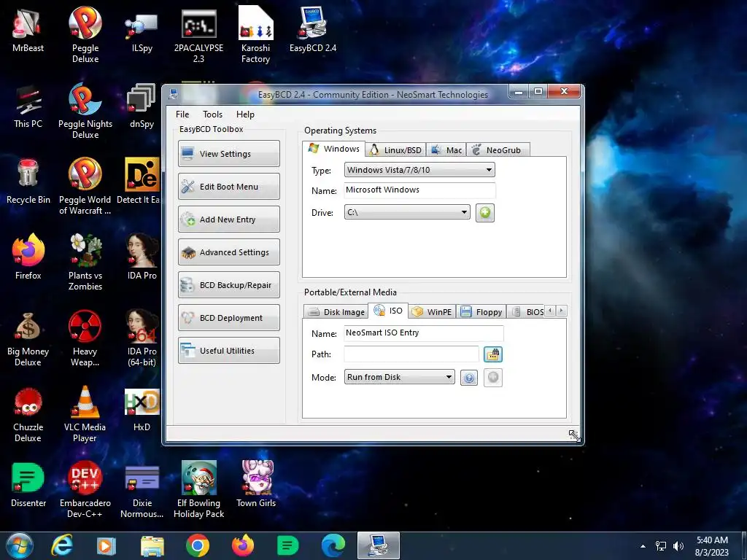Screen dimensions: 747x560
Task: Open Useful Utilities section
Action: coord(228,351)
